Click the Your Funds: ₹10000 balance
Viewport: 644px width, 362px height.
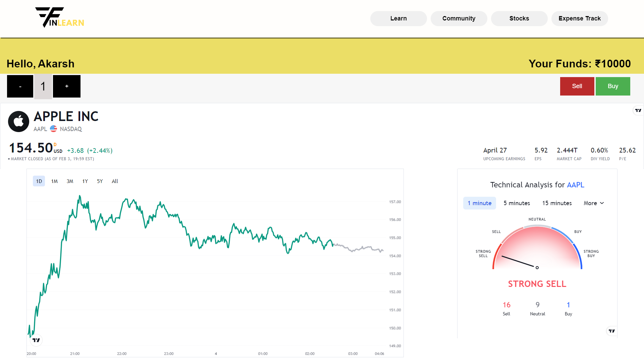[580, 64]
